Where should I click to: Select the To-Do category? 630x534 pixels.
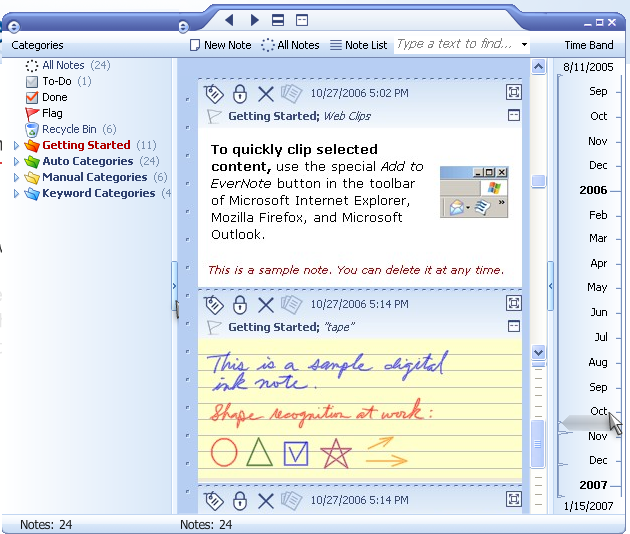(x=59, y=81)
